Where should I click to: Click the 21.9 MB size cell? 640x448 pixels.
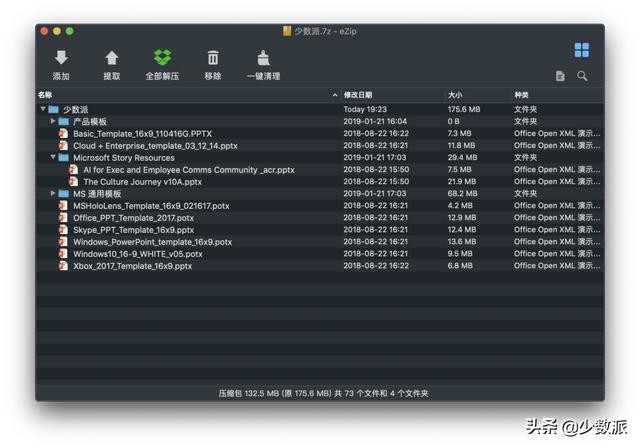click(462, 182)
